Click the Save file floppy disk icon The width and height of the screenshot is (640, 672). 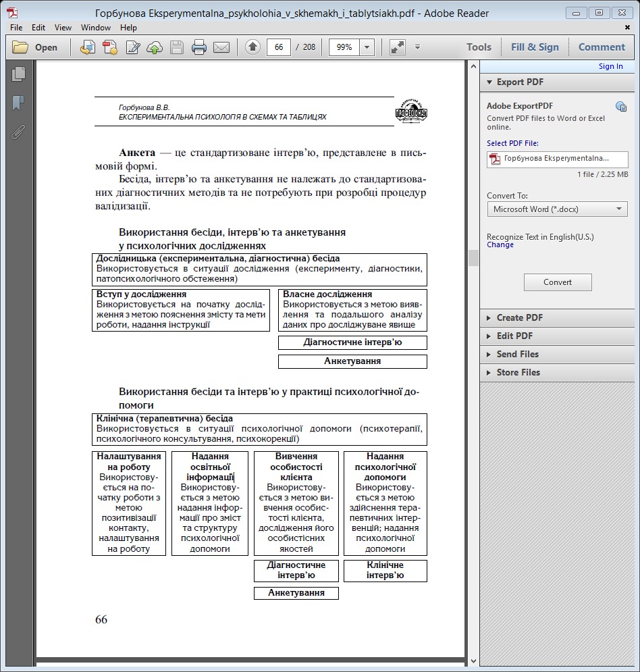point(177,47)
